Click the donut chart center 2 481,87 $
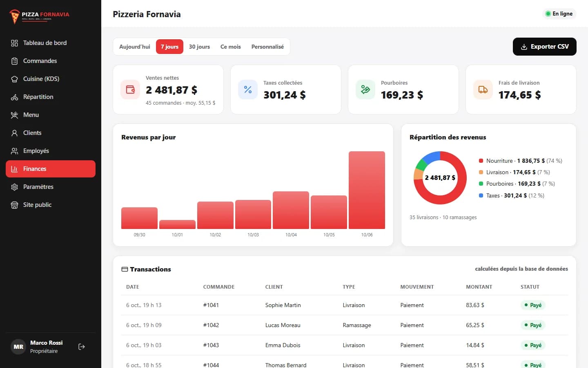Screen dimensions: 588x368 pos(440,178)
